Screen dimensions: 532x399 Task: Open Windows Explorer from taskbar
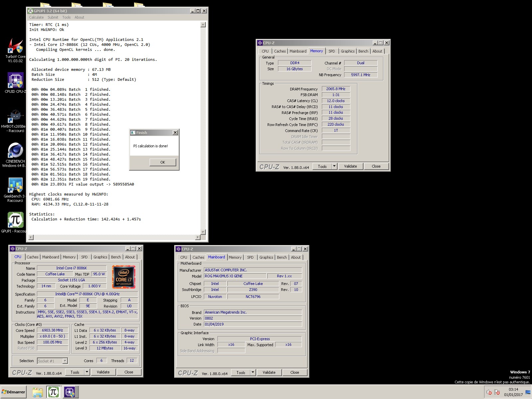38,392
